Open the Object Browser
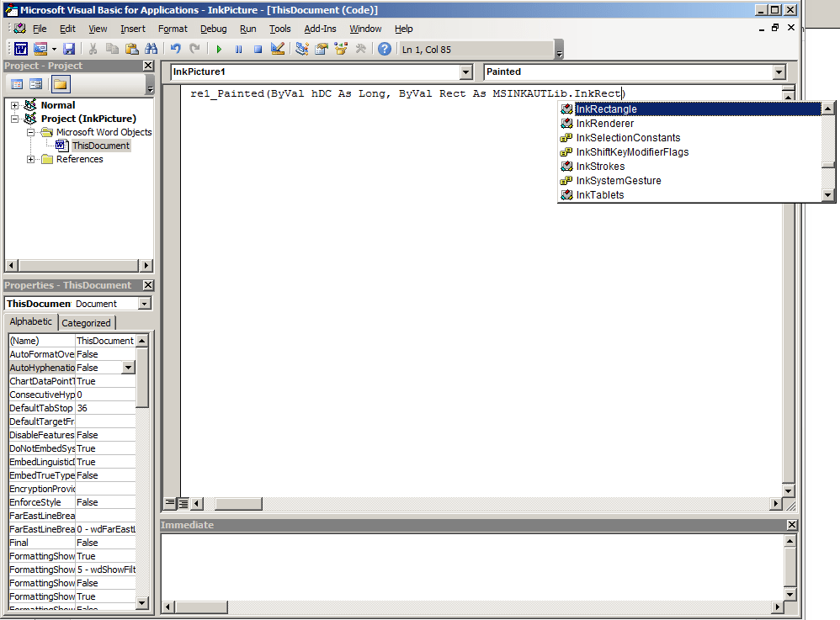Viewport: 840px width, 620px height. click(x=340, y=48)
